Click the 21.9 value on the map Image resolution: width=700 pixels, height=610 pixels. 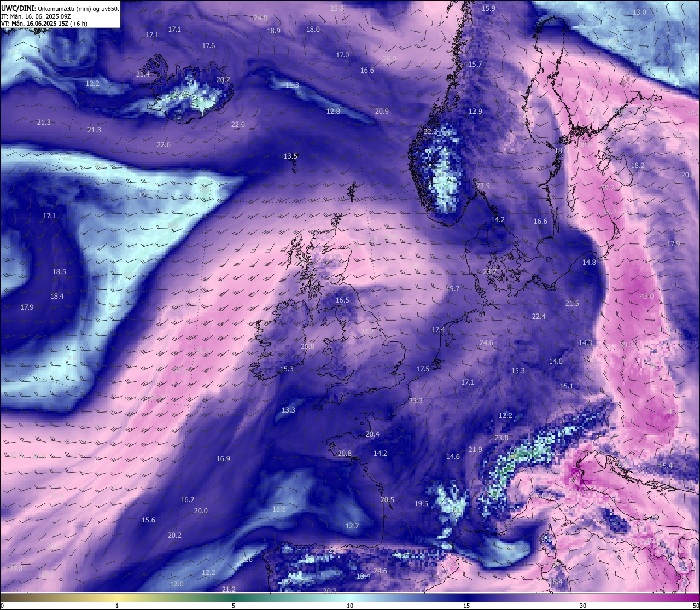click(475, 449)
